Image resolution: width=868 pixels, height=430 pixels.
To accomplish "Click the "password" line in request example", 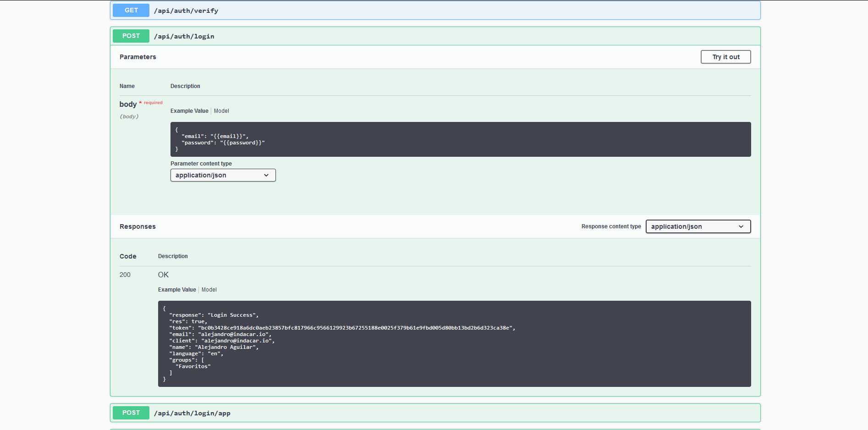I will click(223, 143).
